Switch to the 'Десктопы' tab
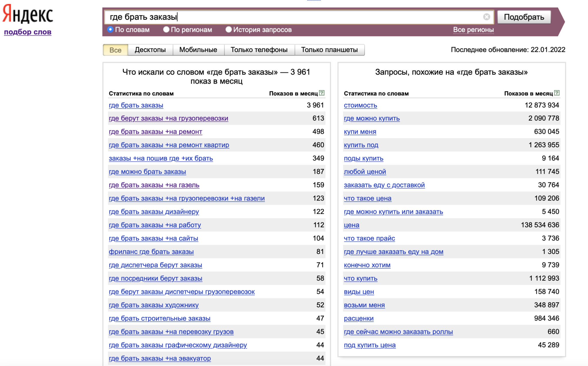This screenshot has height=366, width=588. (x=150, y=50)
